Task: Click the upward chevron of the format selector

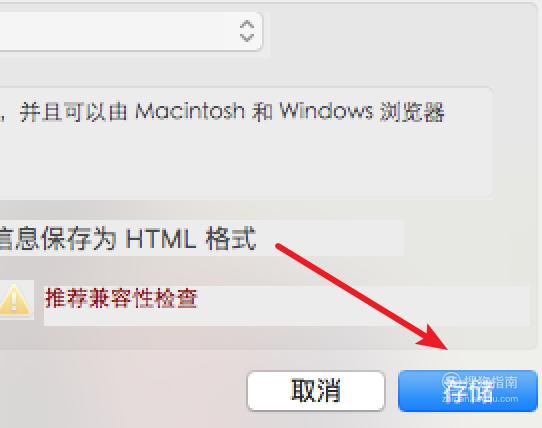Action: coord(247,25)
